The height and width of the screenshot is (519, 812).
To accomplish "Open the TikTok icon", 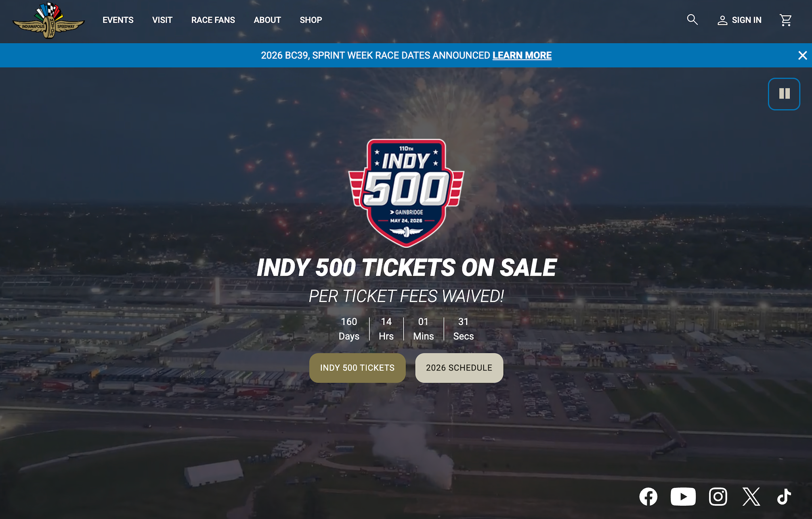I will coord(784,497).
